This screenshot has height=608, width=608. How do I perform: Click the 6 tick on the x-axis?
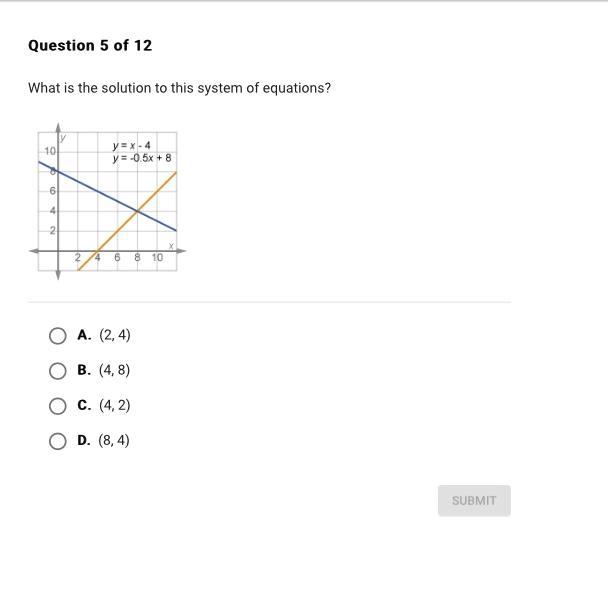click(x=117, y=258)
